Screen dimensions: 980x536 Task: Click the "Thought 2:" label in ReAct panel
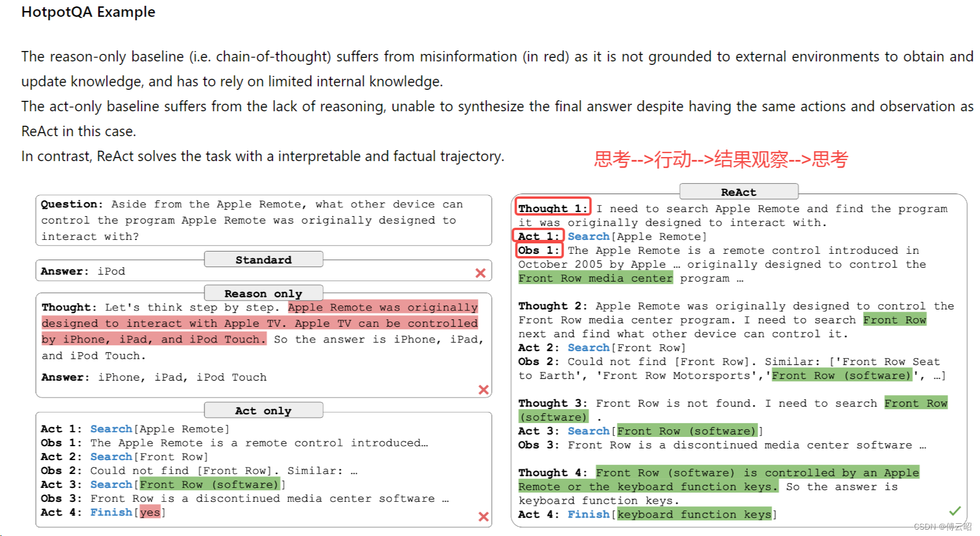tap(553, 306)
